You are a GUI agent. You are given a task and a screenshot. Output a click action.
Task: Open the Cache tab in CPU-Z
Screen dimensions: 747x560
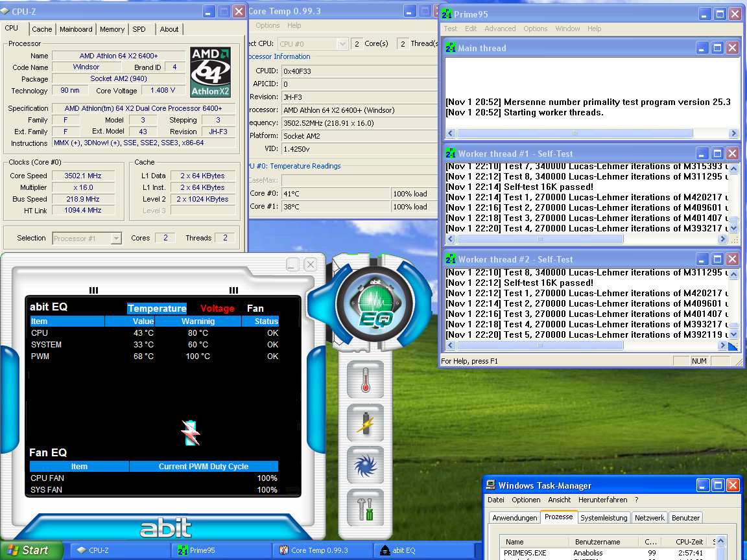42,29
